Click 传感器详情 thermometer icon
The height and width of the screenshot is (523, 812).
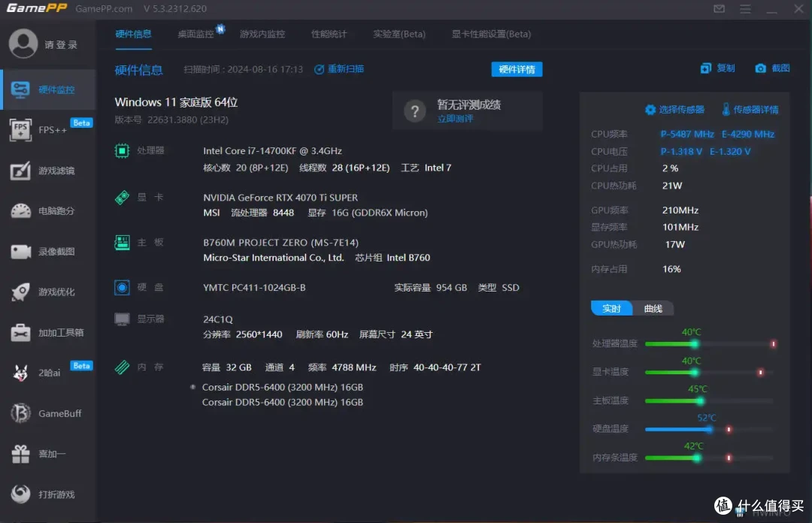click(726, 109)
